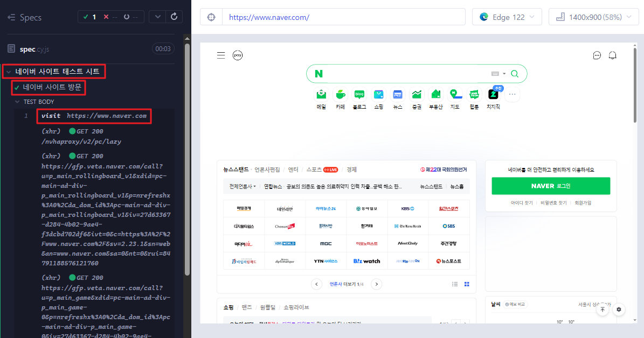644x338 pixels.
Task: Switch newsstand to list view icon
Action: (455, 284)
